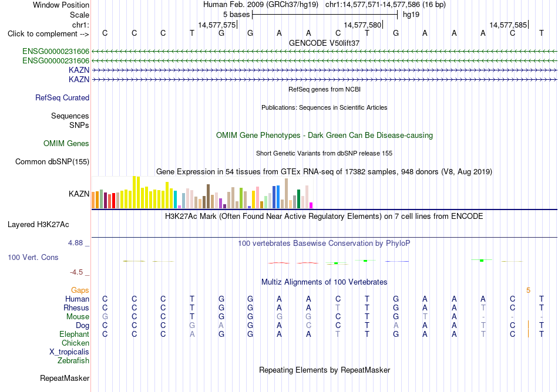Click the orange insertion bar in Elephant row
The image size is (558, 392).
click(x=529, y=334)
